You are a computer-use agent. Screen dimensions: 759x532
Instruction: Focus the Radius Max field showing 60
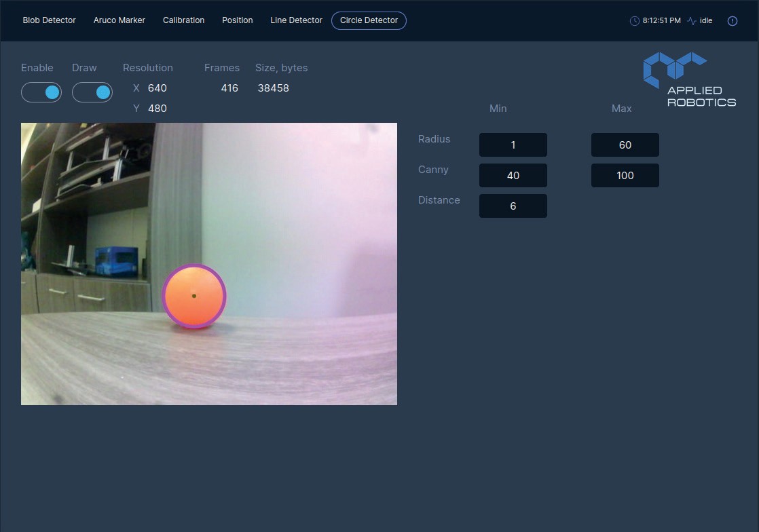[625, 145]
